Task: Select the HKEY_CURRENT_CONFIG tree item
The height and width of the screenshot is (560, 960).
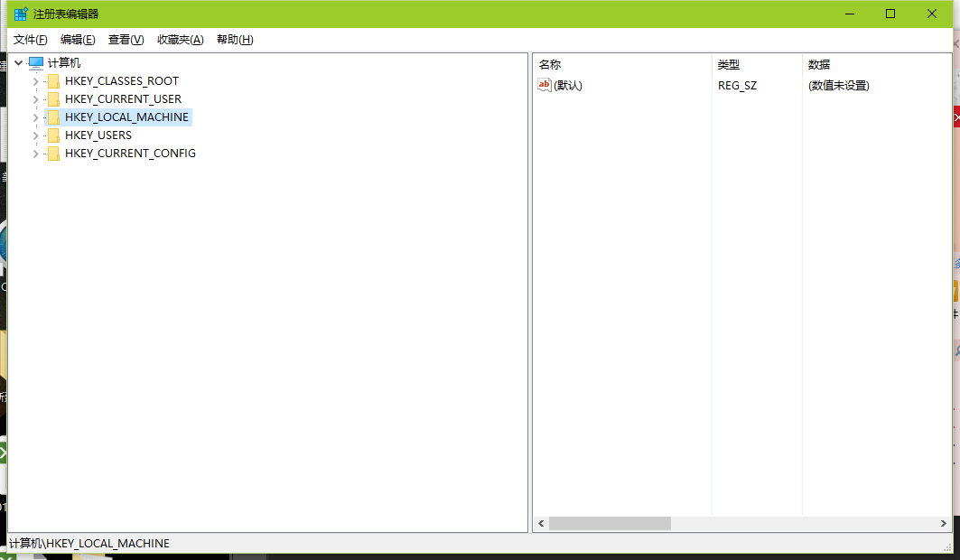Action: [129, 153]
